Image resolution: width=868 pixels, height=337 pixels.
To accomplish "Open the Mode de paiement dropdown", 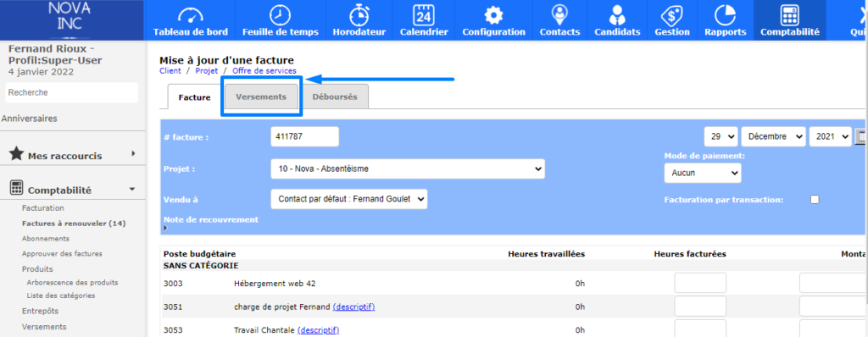I will click(703, 173).
